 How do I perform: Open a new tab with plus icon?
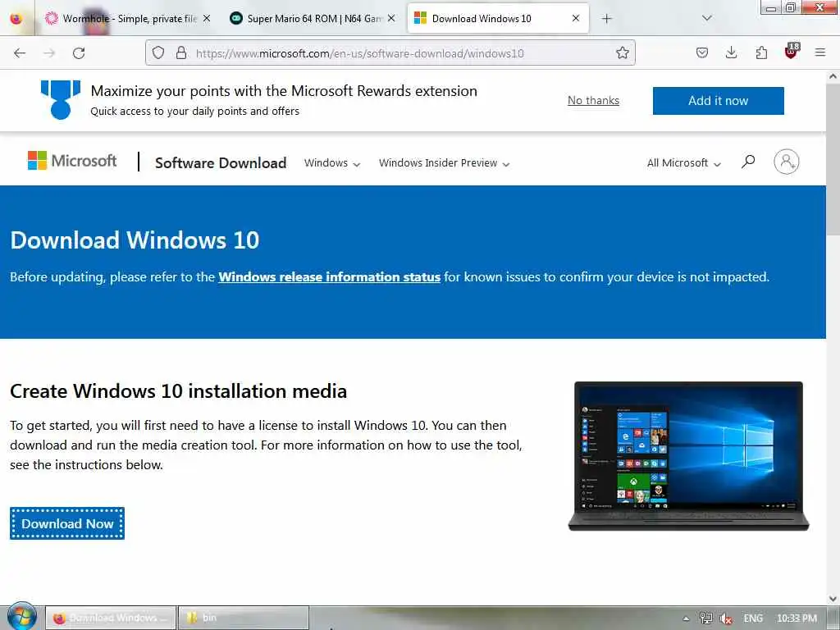[606, 19]
